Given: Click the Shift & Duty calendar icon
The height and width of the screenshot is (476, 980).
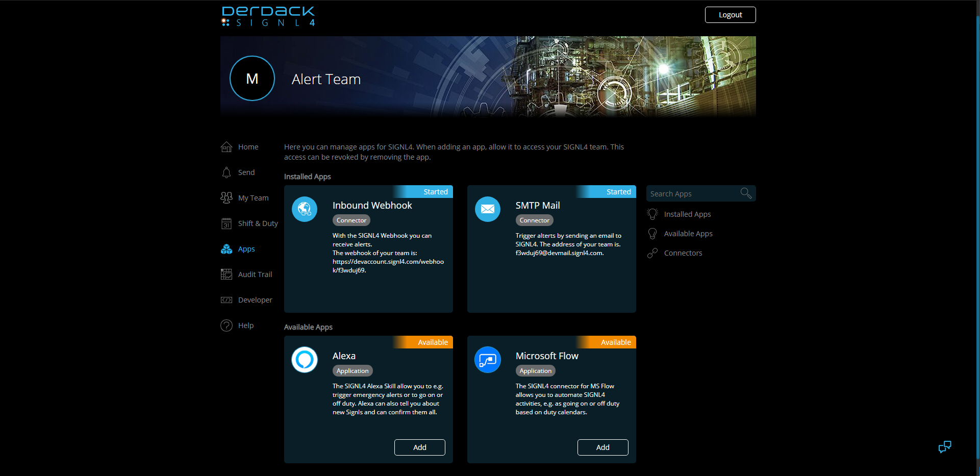Looking at the screenshot, I should [x=227, y=223].
